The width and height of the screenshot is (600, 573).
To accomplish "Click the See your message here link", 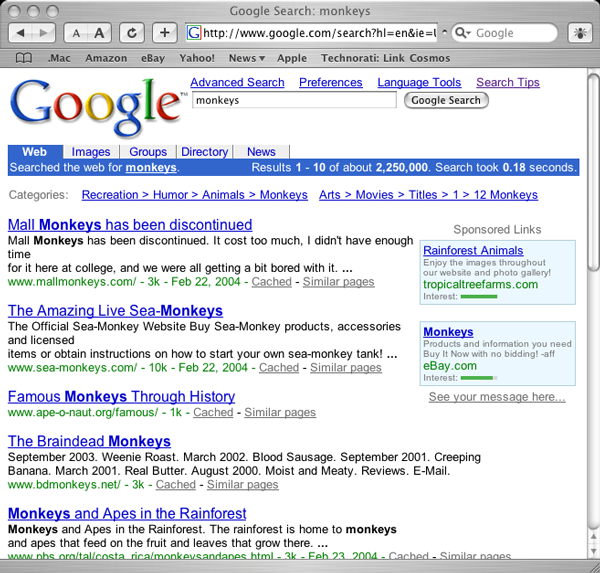I will pos(497,397).
